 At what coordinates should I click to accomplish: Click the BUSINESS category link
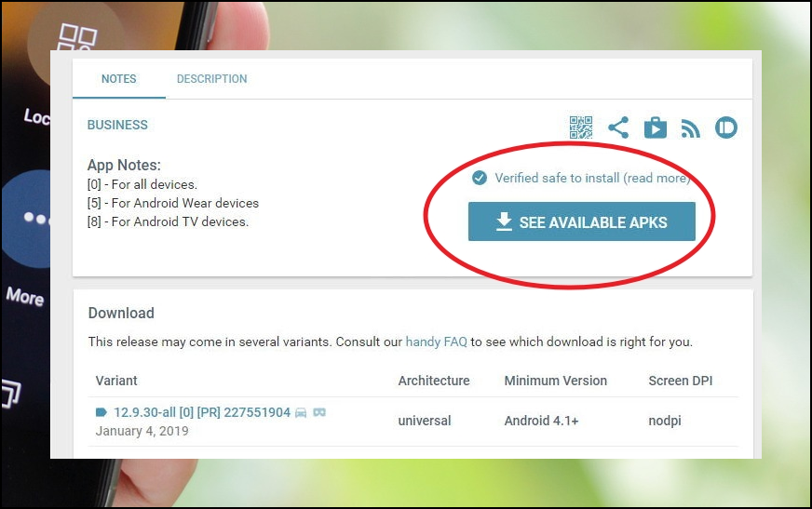coord(117,125)
